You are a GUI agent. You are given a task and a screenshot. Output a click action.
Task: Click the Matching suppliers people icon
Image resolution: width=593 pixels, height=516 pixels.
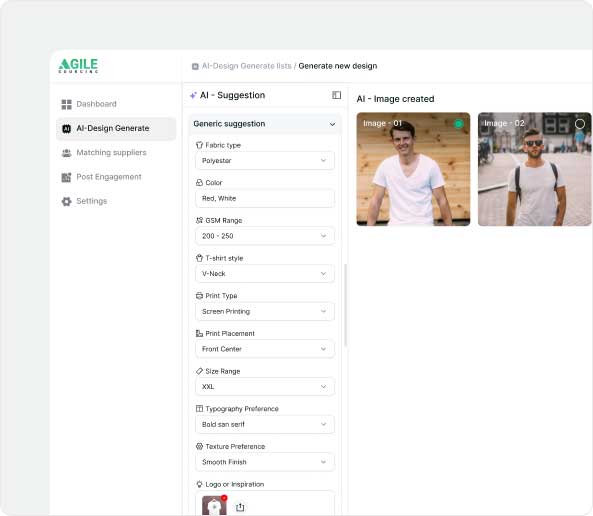(67, 153)
